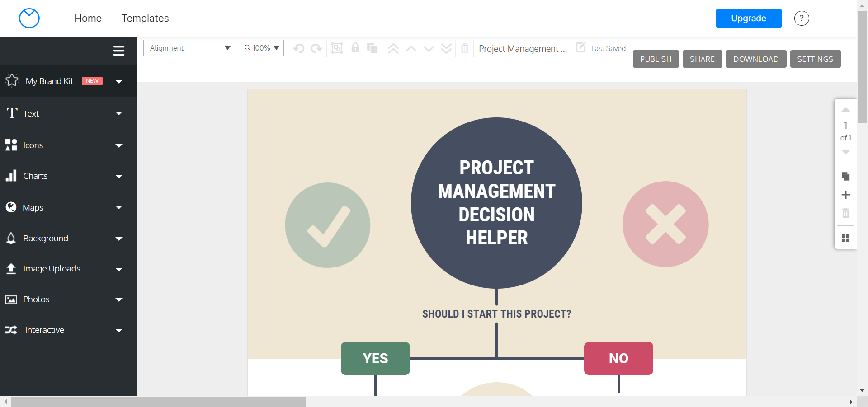
Task: Click the horizontal scrollbar right arrow
Action: 851,402
